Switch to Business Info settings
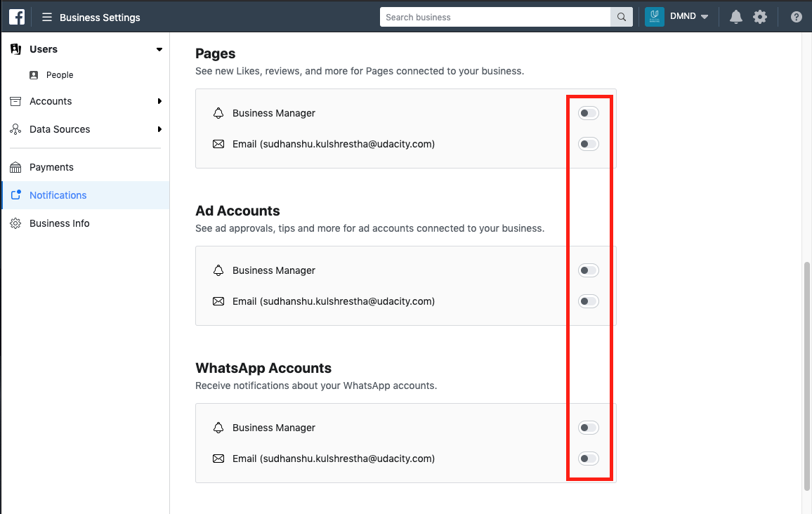This screenshot has height=514, width=812. 60,223
